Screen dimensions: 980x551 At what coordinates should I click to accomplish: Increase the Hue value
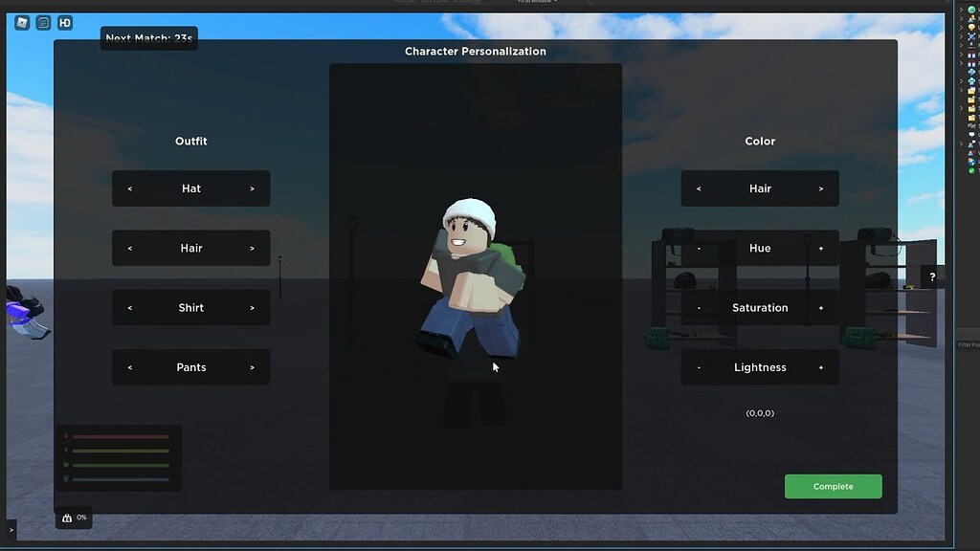pyautogui.click(x=820, y=249)
